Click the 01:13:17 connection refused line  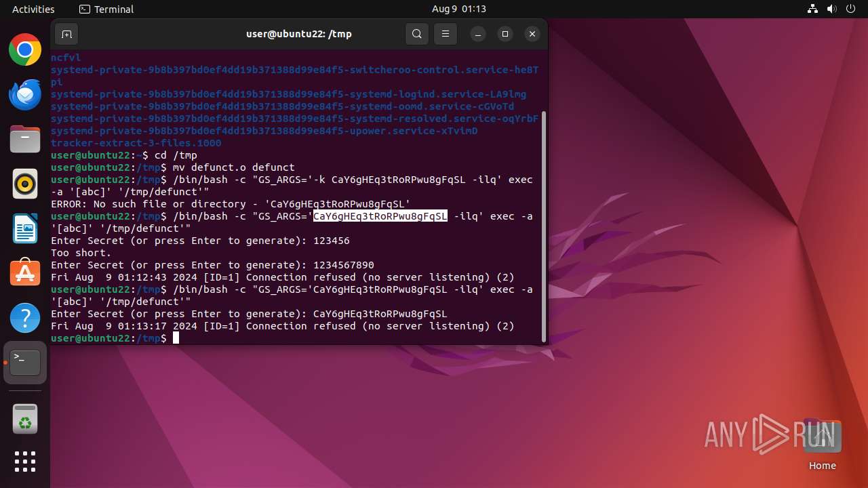coord(283,326)
